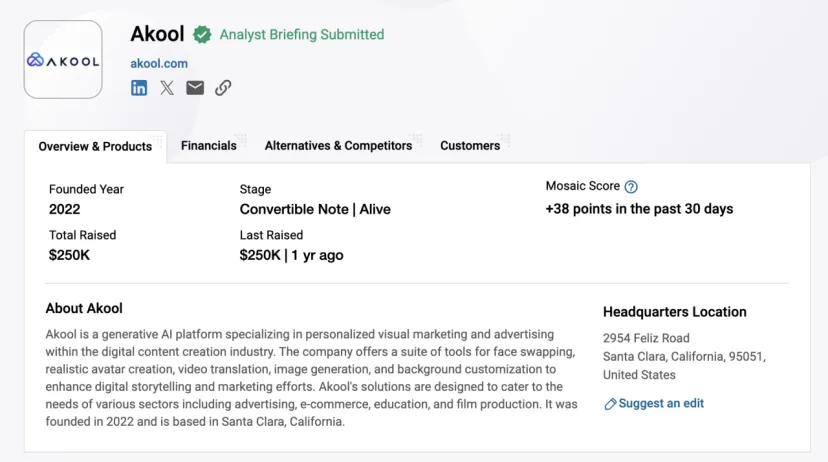Click the pencil icon beside Suggest an edit
Viewport: 828px width, 462px height.
[610, 404]
